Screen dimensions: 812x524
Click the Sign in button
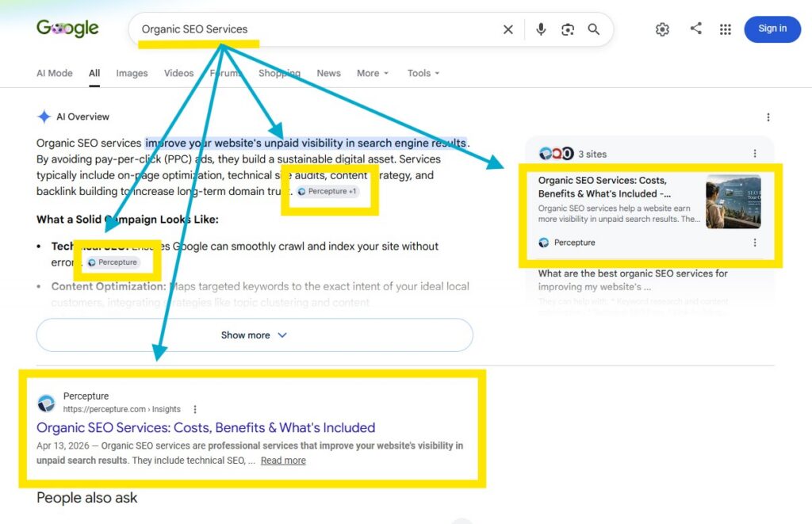pos(772,29)
